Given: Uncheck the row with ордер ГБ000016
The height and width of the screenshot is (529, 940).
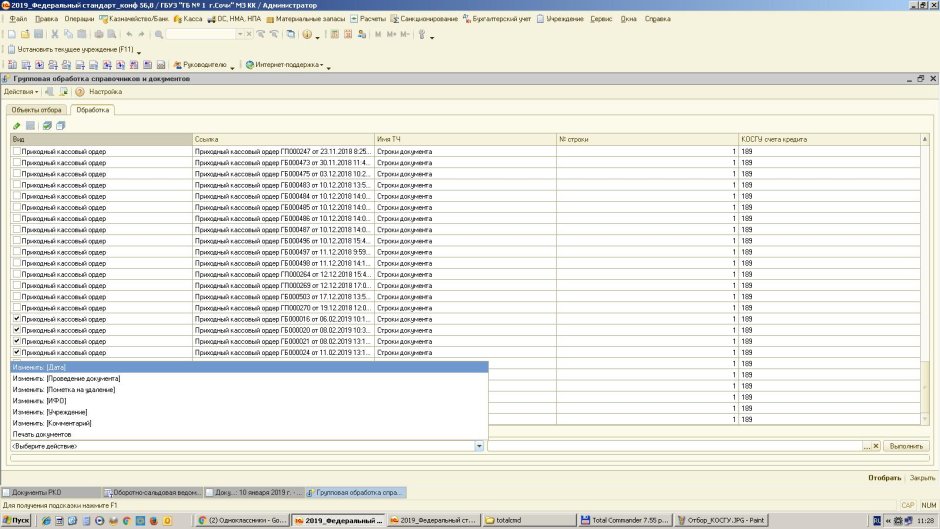Looking at the screenshot, I should [x=17, y=318].
